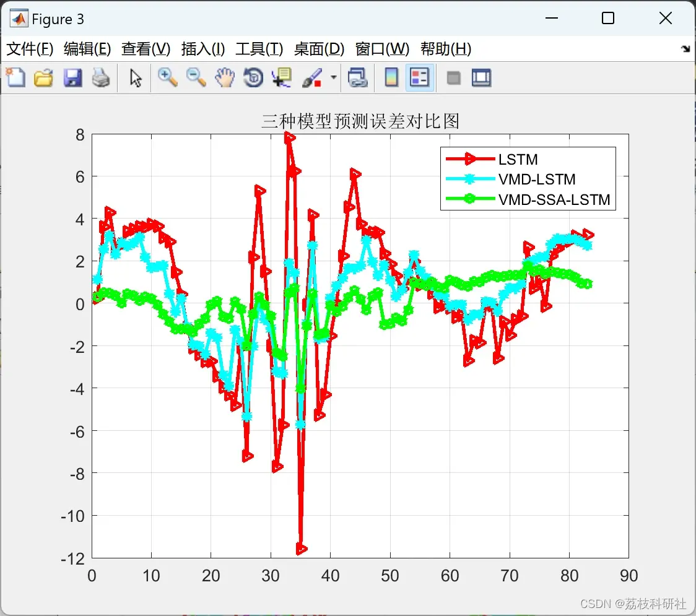Open a file with the folder icon
The height and width of the screenshot is (616, 696).
(44, 77)
